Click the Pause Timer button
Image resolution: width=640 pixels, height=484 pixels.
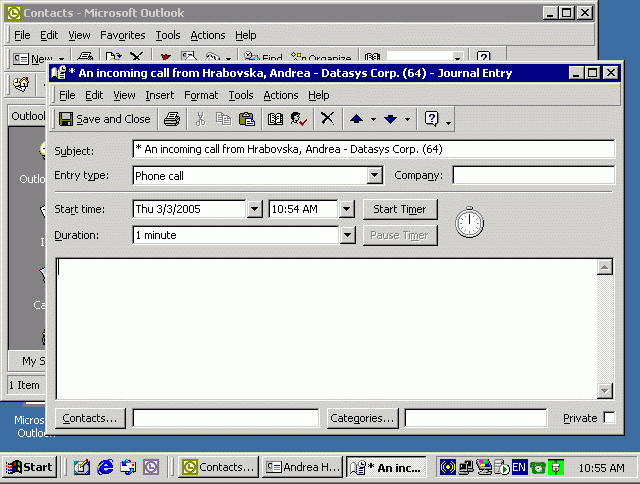tap(400, 235)
